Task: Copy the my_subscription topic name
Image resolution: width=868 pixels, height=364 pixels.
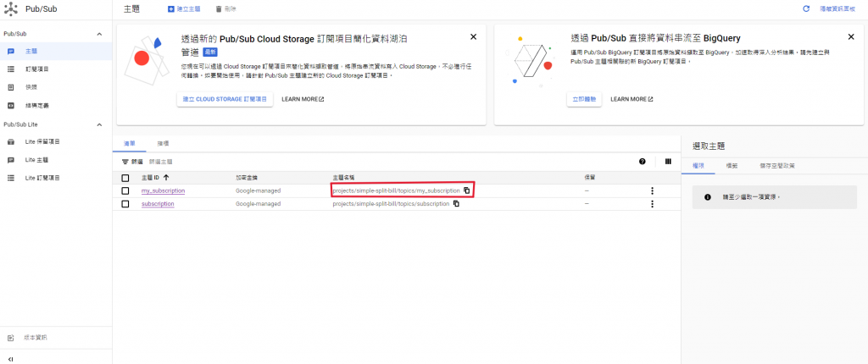Action: pos(467,190)
